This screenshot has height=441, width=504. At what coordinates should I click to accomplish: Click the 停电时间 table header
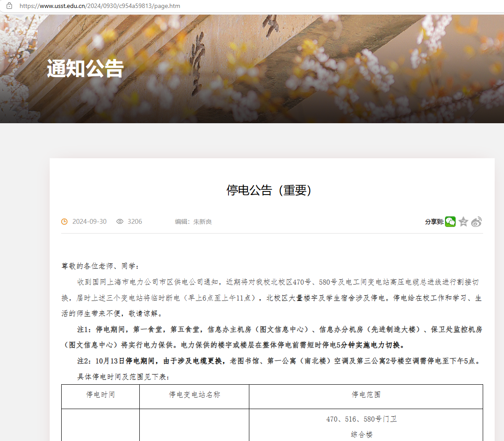pos(100,394)
